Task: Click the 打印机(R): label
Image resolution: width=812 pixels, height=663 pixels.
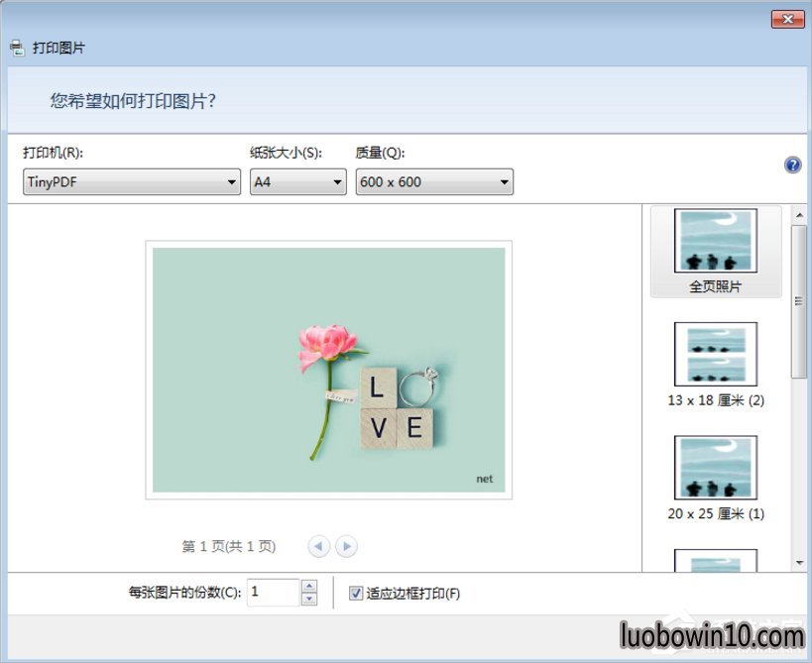Action: click(53, 153)
